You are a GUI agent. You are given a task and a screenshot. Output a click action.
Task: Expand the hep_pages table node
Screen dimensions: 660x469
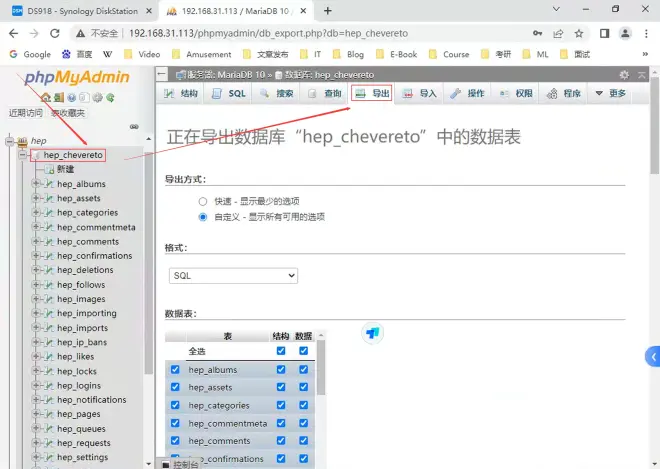pos(36,414)
